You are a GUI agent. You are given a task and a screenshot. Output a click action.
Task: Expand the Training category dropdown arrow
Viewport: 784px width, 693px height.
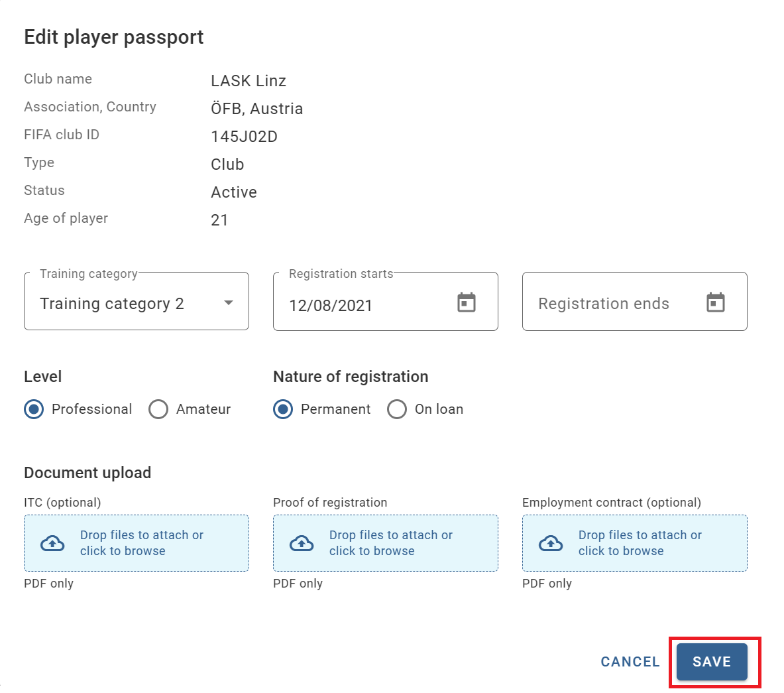click(229, 302)
